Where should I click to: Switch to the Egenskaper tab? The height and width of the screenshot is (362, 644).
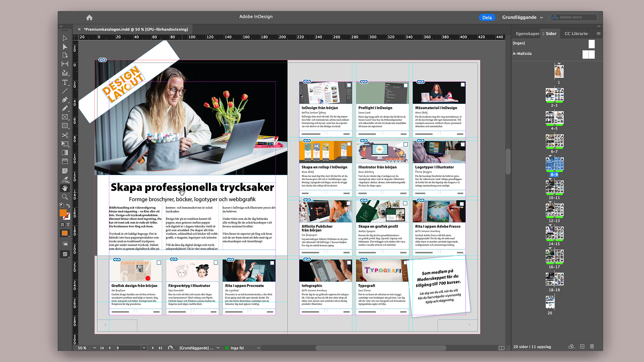pos(527,34)
